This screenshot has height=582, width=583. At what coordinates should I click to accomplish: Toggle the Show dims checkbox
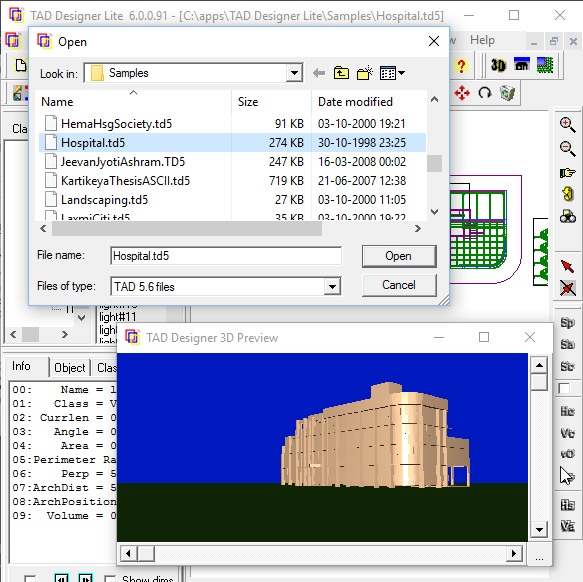point(110,578)
